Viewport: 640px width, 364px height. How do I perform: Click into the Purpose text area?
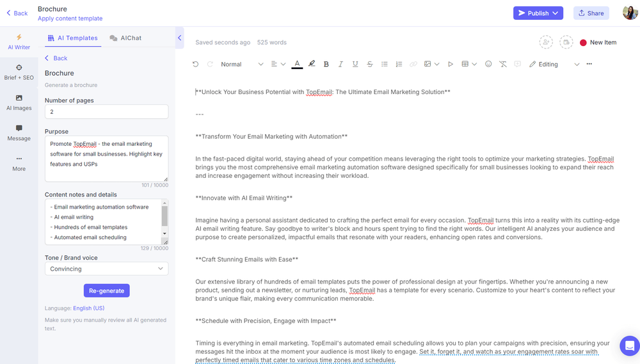coord(106,159)
